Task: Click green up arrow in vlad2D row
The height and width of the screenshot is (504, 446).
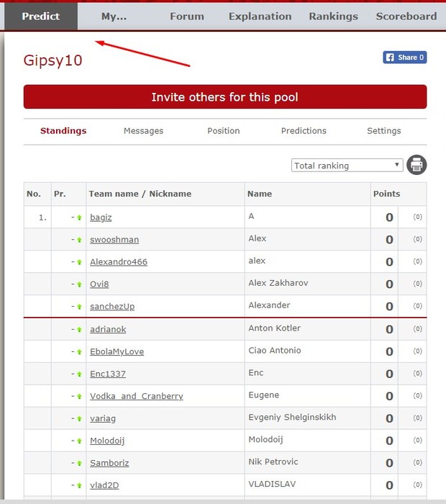Action: click(x=79, y=485)
